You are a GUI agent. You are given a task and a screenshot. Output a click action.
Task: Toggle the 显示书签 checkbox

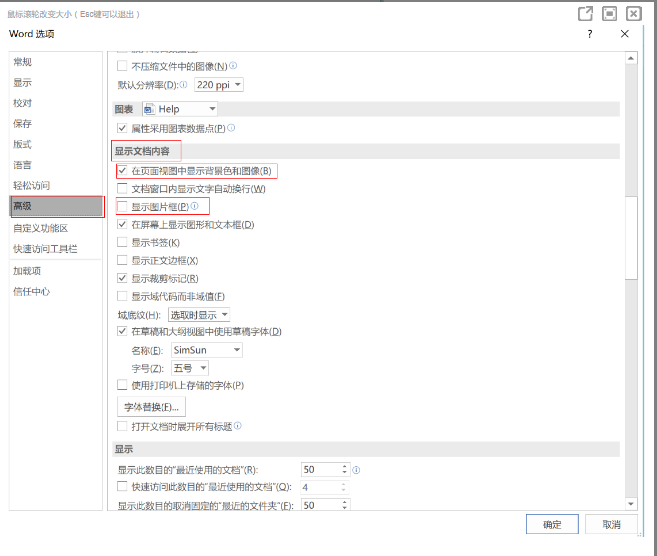click(123, 243)
